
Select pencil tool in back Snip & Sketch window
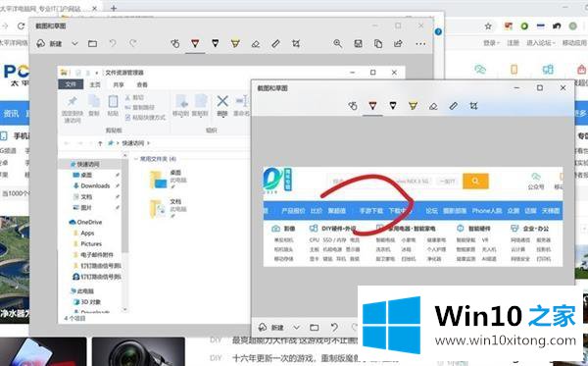coord(216,43)
